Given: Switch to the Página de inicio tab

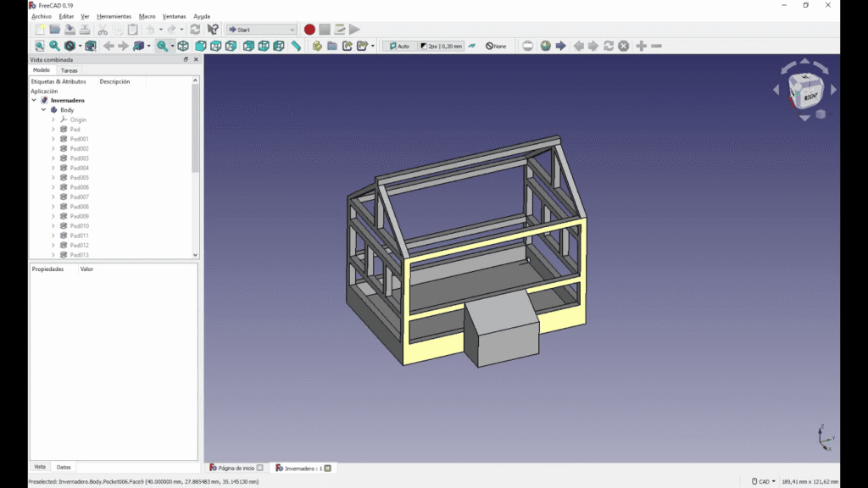Looking at the screenshot, I should (236, 468).
